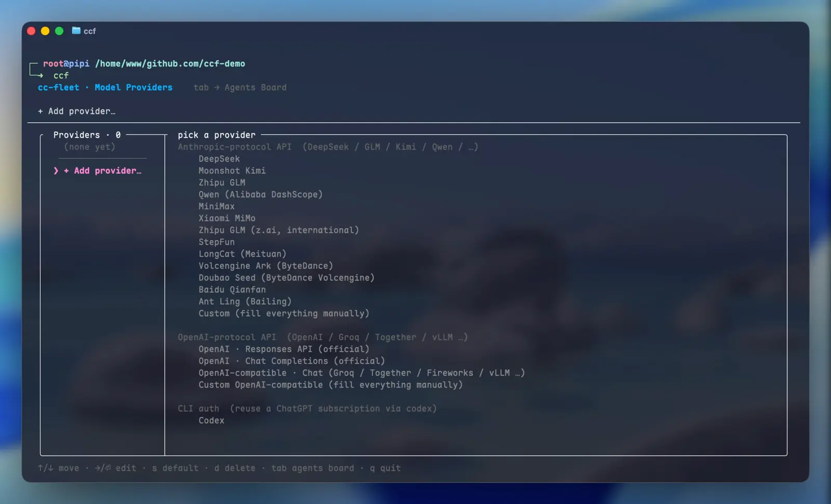Pick Custom (fill everything manually)
The image size is (831, 504).
[x=284, y=314]
